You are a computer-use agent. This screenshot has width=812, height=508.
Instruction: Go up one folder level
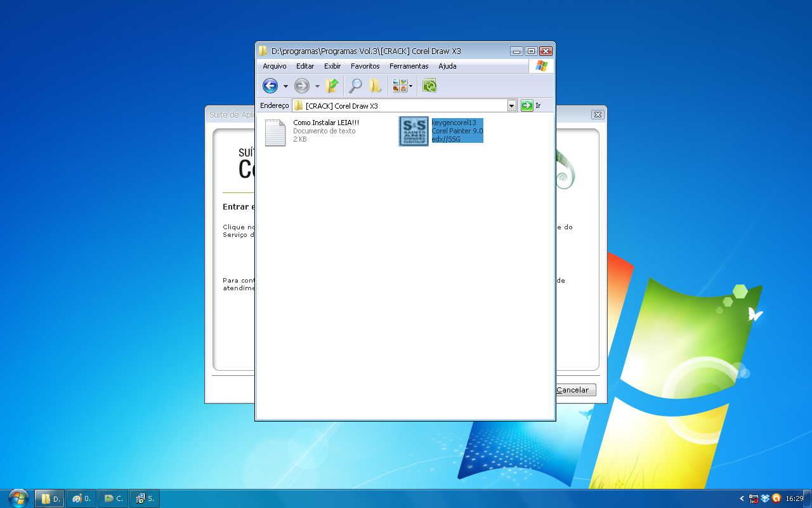pos(332,86)
